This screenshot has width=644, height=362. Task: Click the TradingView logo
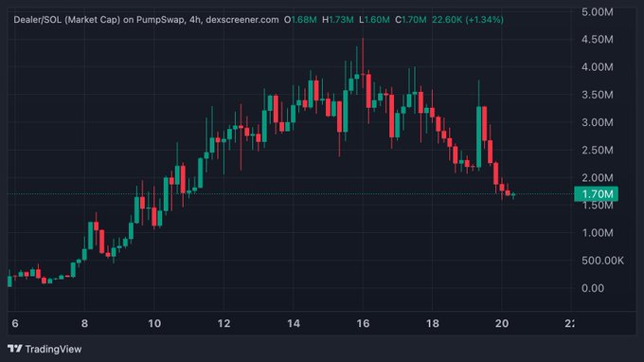45,349
